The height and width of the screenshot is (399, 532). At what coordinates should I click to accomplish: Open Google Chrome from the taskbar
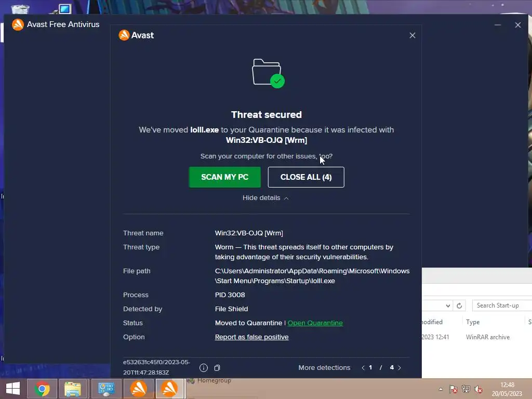pyautogui.click(x=42, y=389)
